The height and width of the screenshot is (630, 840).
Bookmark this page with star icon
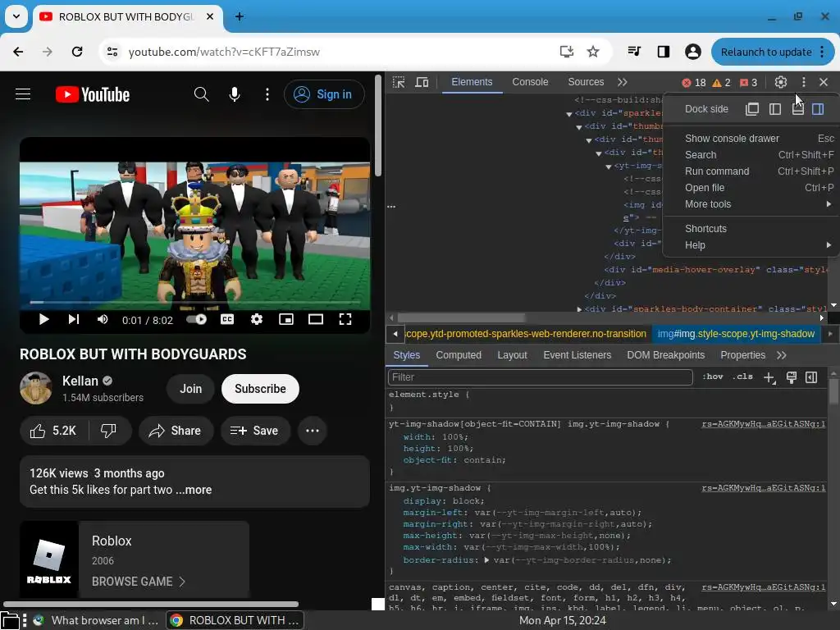tap(592, 52)
